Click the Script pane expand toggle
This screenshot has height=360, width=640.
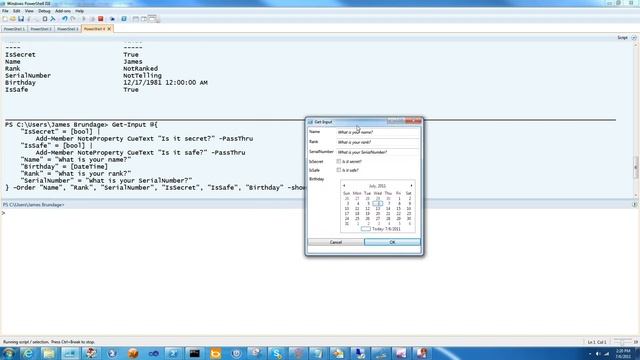tap(634, 38)
